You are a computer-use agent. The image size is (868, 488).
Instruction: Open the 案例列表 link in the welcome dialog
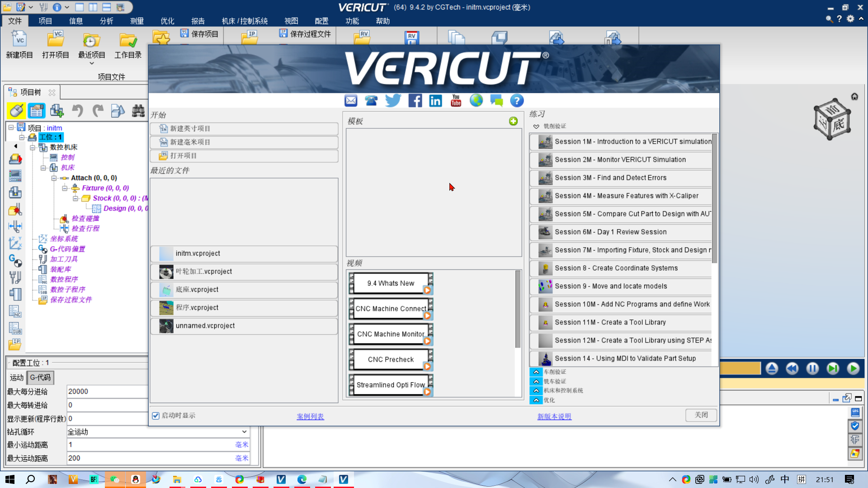tap(310, 416)
